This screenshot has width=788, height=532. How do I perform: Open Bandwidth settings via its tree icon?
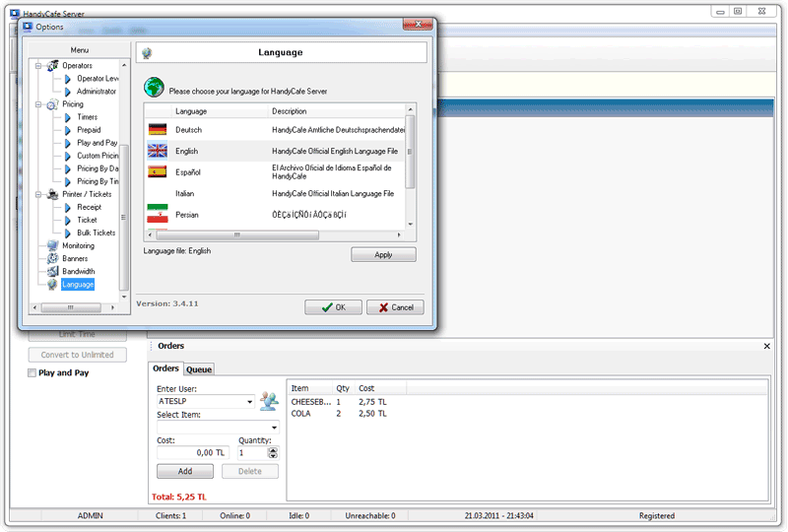click(52, 272)
